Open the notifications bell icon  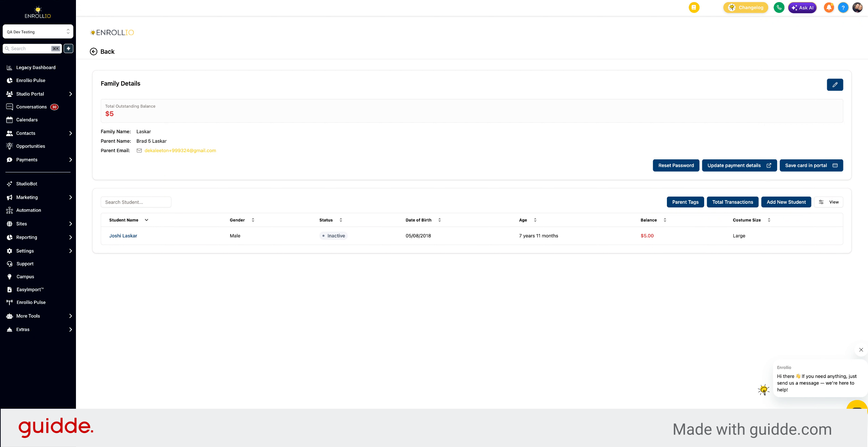tap(829, 8)
